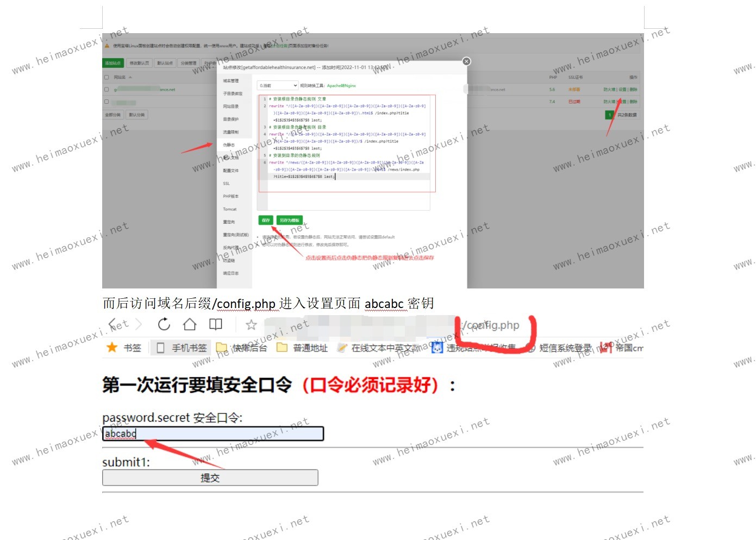The image size is (756, 540).
Task: Check the first website row checkbox
Action: [107, 89]
